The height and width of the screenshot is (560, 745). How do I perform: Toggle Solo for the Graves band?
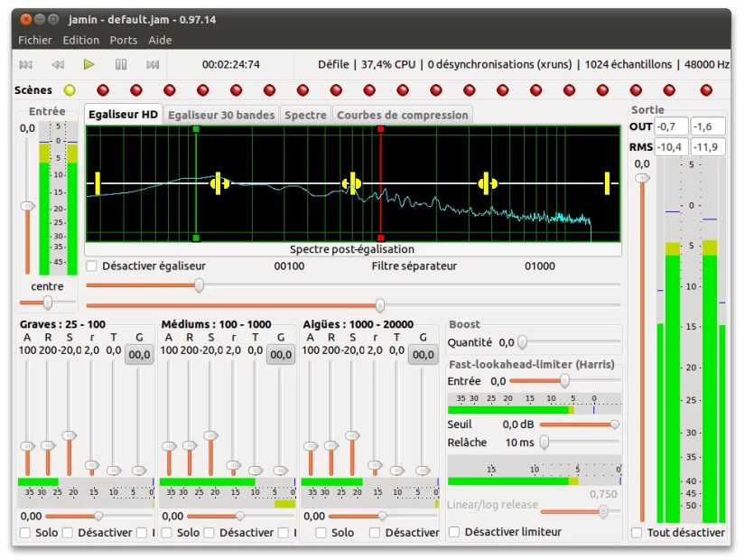[x=25, y=533]
